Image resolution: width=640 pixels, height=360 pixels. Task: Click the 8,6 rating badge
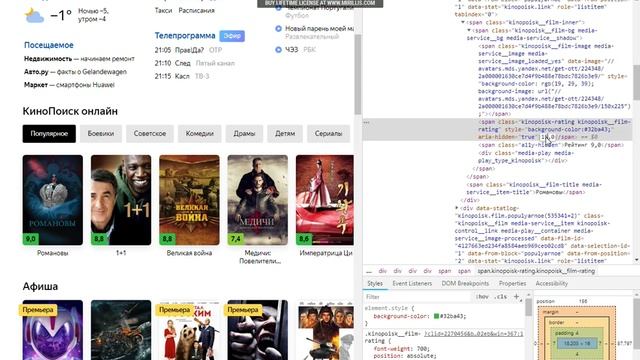(304, 239)
